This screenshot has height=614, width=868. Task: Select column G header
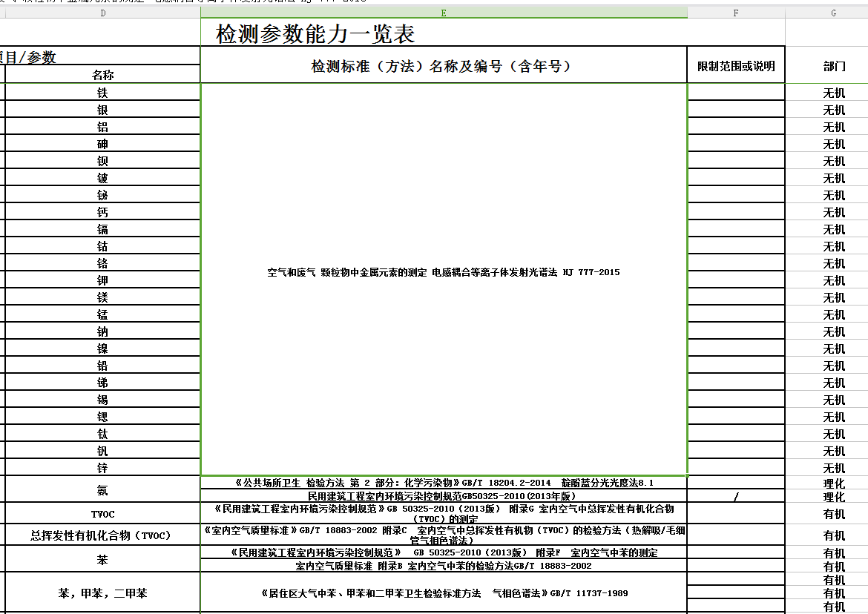tap(833, 13)
